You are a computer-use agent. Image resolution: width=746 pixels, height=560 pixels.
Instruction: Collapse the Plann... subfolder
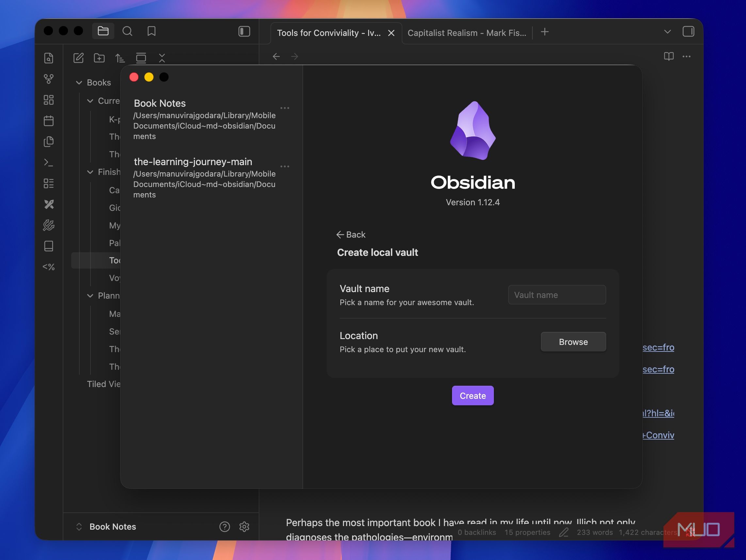point(90,295)
